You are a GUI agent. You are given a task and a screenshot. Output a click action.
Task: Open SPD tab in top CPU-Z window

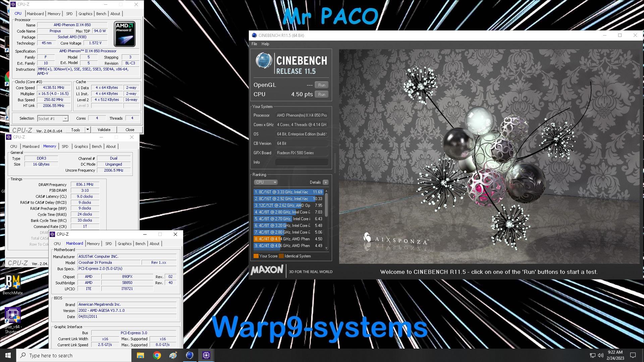point(69,14)
